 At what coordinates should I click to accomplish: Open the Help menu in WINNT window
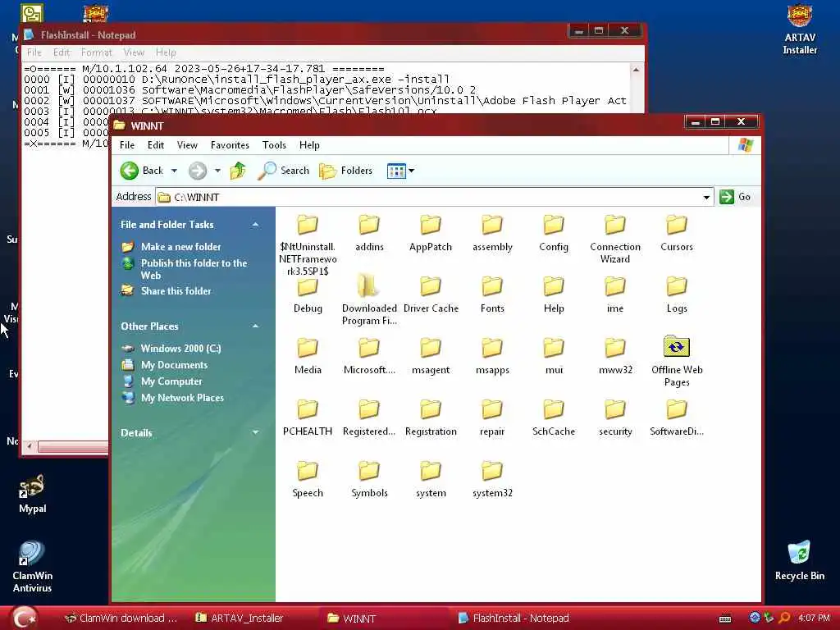coord(309,145)
